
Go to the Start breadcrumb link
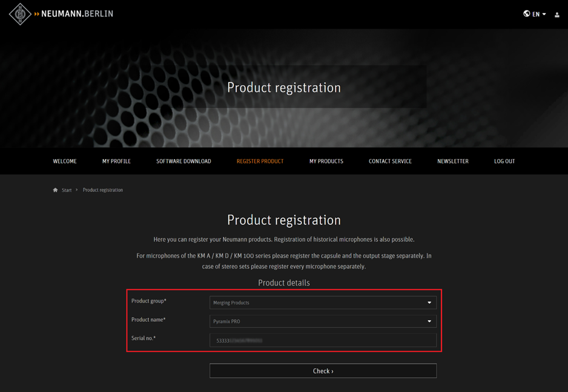[67, 190]
